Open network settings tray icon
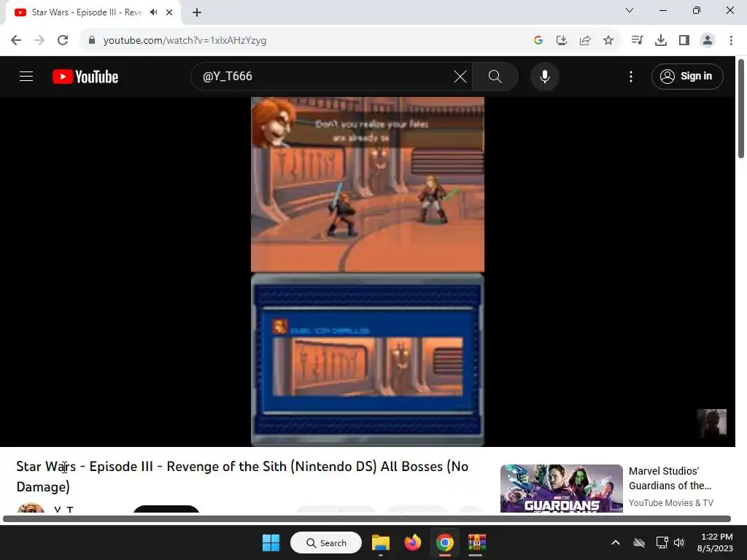 point(662,542)
